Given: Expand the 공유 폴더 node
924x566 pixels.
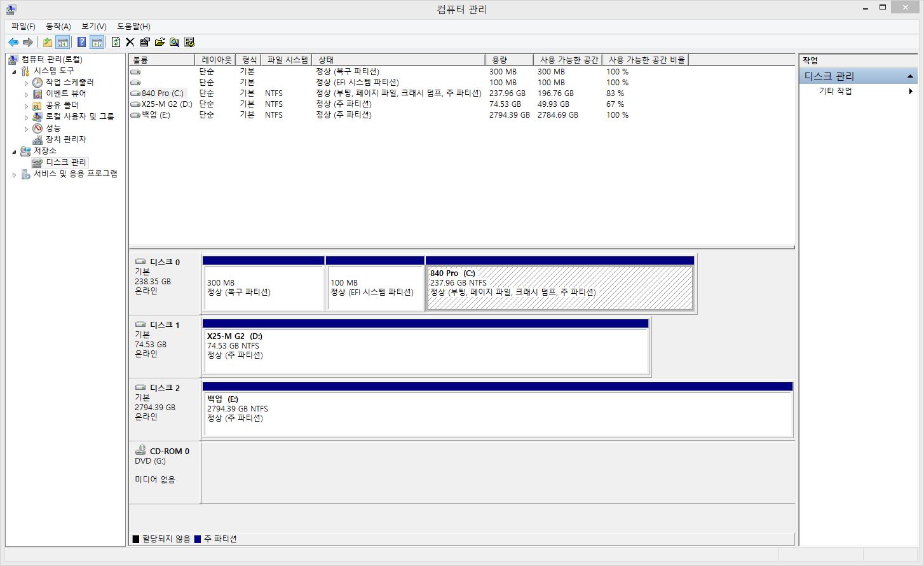Looking at the screenshot, I should 26,106.
